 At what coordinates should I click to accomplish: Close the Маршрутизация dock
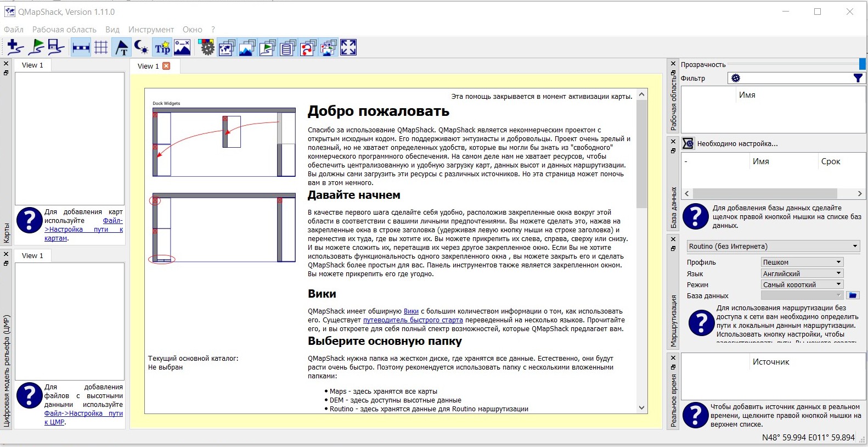[673, 239]
